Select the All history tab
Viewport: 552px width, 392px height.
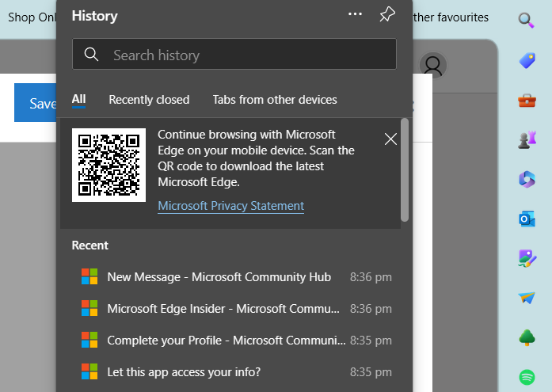coord(79,100)
